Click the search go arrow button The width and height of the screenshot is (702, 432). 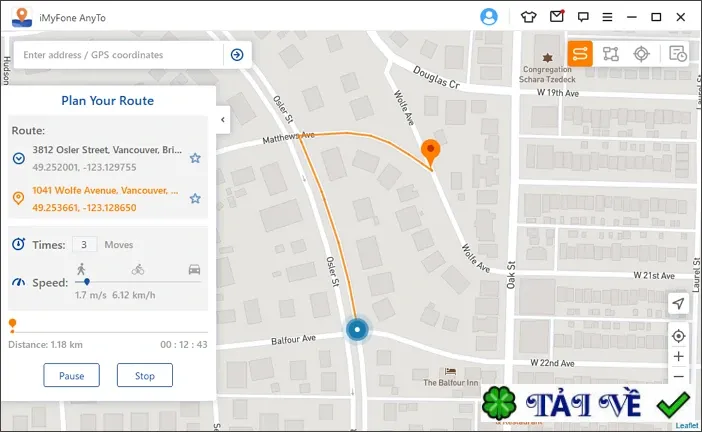[x=237, y=55]
